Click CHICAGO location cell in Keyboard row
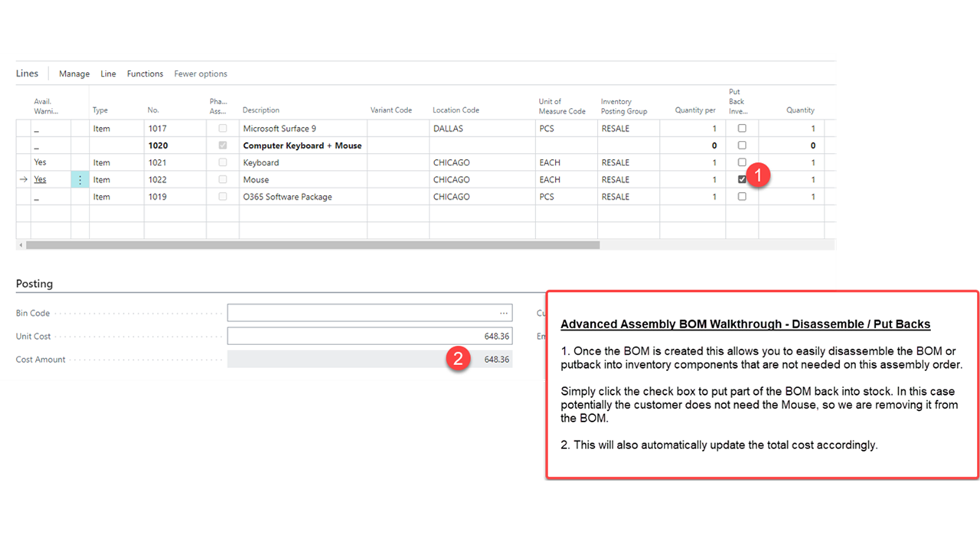Image resolution: width=980 pixels, height=551 pixels. click(482, 162)
